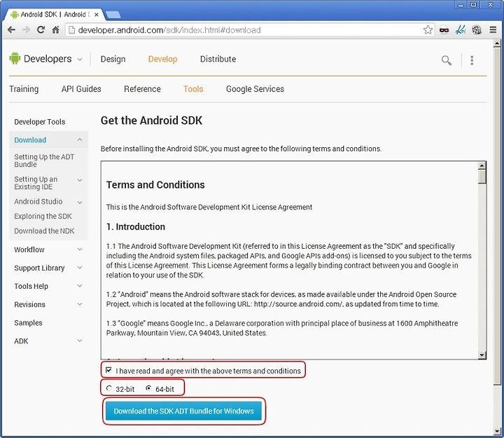The image size is (504, 438).
Task: Open a new browser tab
Action: (113, 15)
